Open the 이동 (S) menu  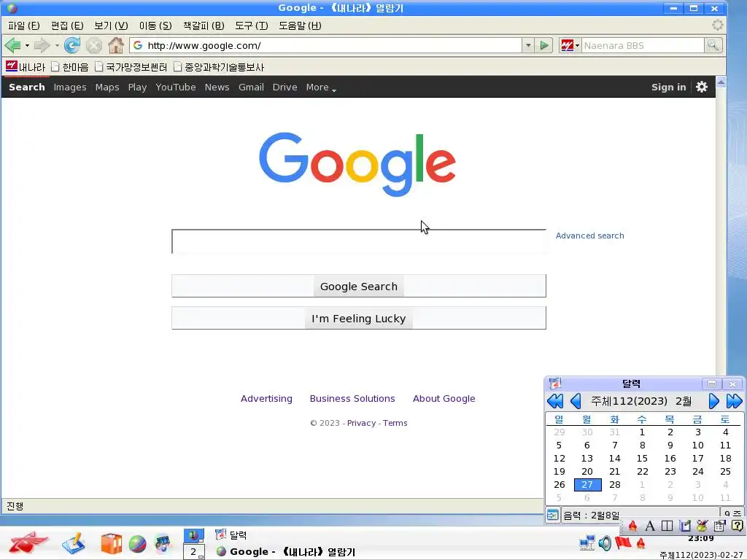point(155,26)
